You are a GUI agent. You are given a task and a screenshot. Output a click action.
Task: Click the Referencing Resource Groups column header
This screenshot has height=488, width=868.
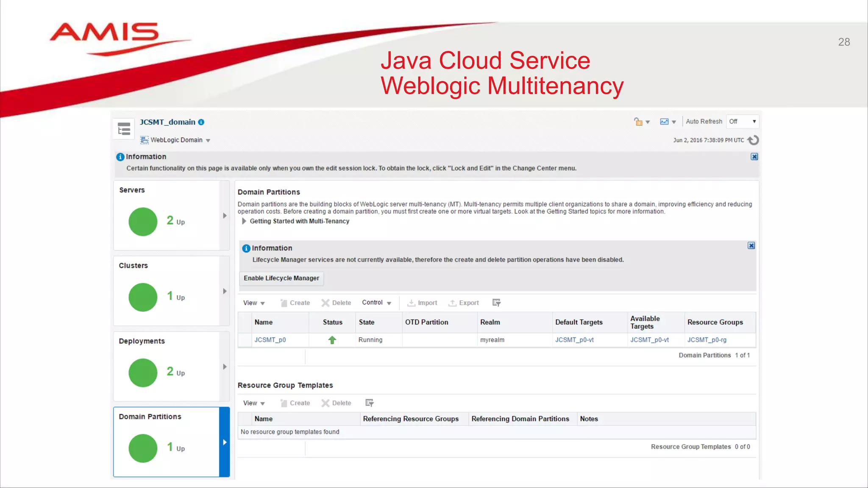(414, 419)
